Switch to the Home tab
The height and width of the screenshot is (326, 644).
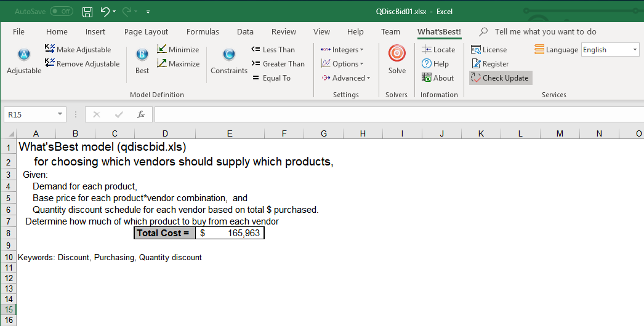(57, 31)
